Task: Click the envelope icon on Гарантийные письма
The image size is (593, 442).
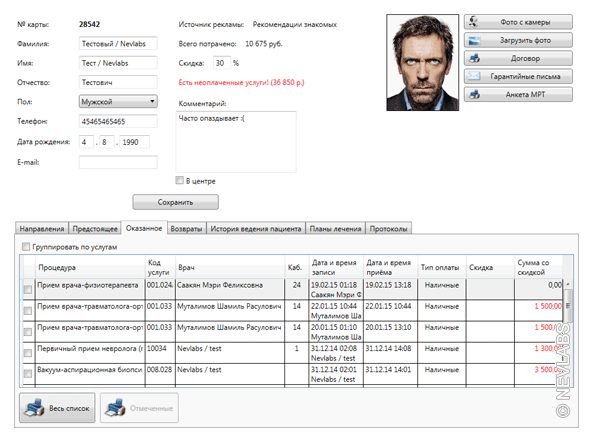Action: click(x=474, y=76)
